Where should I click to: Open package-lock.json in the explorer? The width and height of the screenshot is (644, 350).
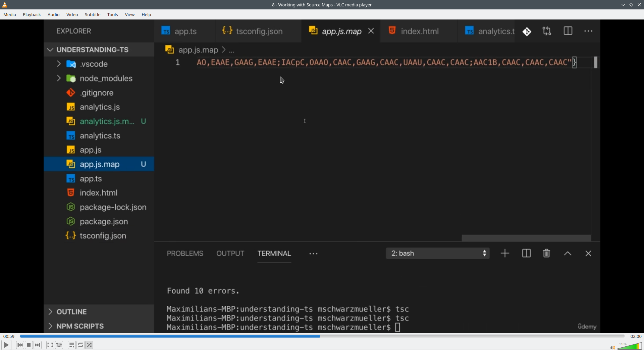tap(99, 207)
